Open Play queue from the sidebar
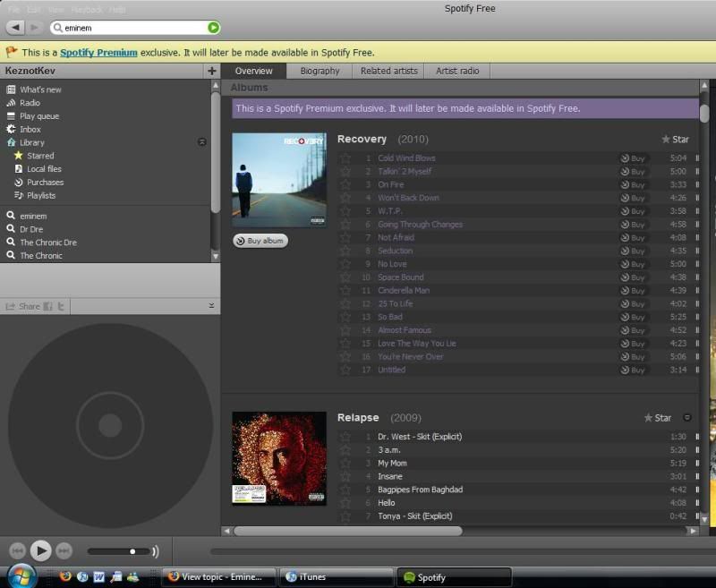 pyautogui.click(x=38, y=116)
